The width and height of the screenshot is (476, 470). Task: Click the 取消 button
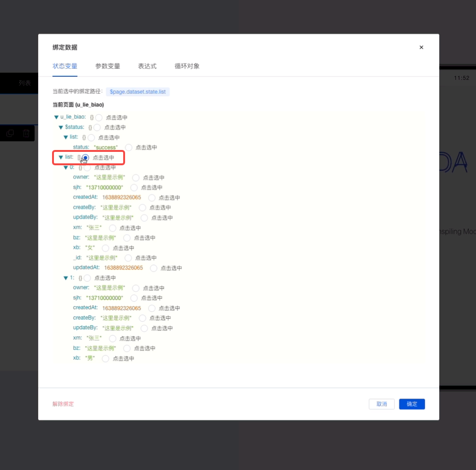click(x=381, y=404)
